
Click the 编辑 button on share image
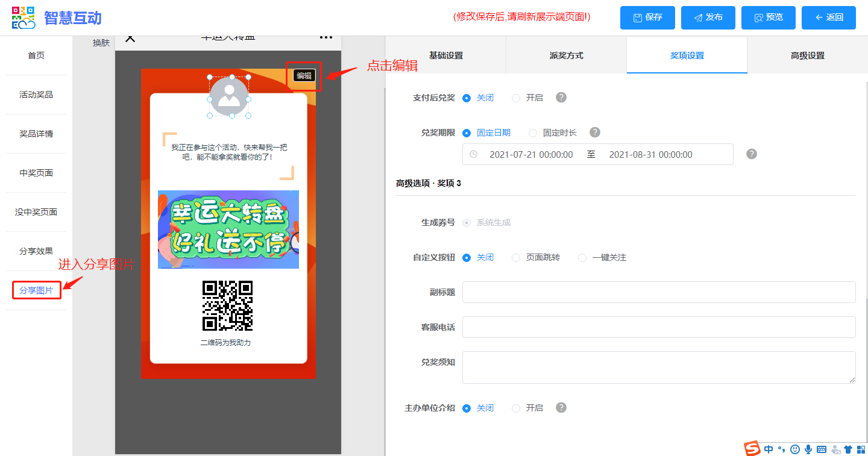point(304,75)
